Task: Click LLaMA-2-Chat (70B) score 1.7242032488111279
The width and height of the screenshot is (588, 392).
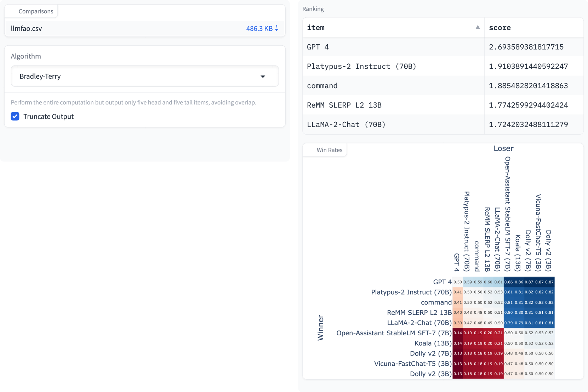Action: (528, 125)
